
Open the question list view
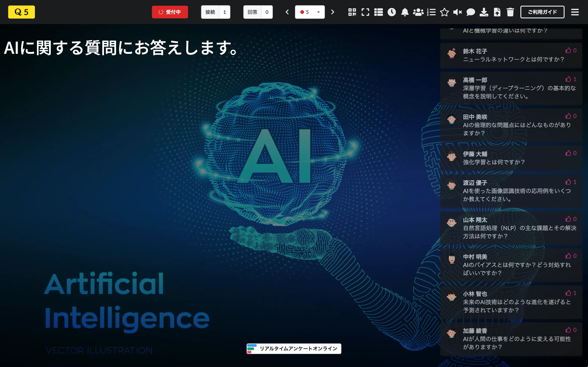point(378,12)
